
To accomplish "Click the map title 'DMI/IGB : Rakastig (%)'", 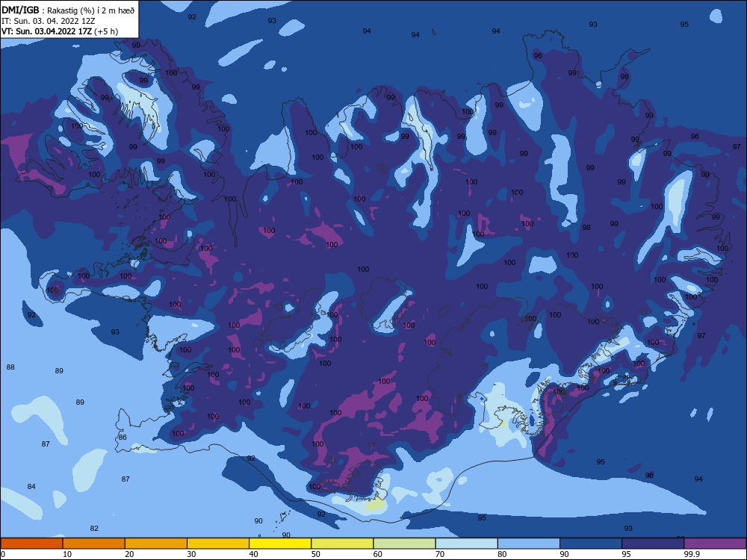I will tap(49, 10).
